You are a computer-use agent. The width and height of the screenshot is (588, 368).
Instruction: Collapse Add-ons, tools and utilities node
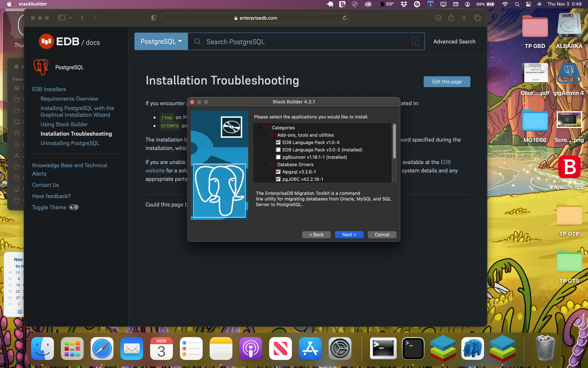click(x=265, y=135)
